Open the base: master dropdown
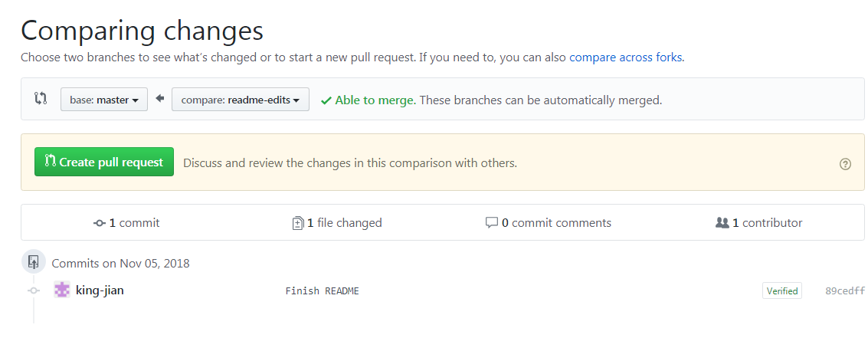This screenshot has height=338, width=868. 104,100
